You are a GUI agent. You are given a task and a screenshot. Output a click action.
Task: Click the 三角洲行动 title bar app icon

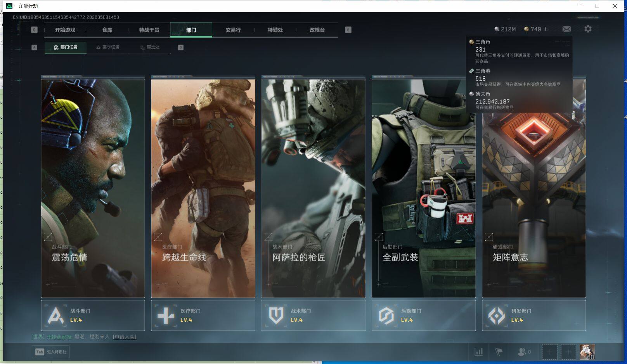pos(9,6)
